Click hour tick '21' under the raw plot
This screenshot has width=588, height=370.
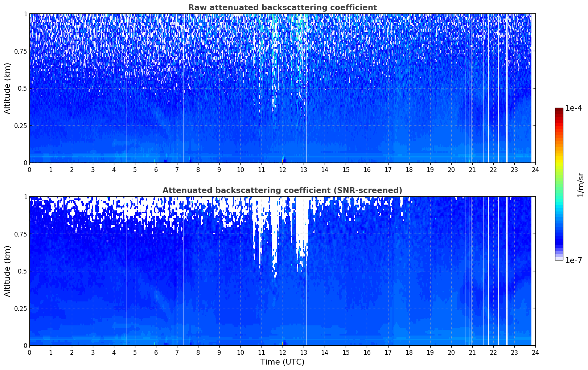coord(472,169)
